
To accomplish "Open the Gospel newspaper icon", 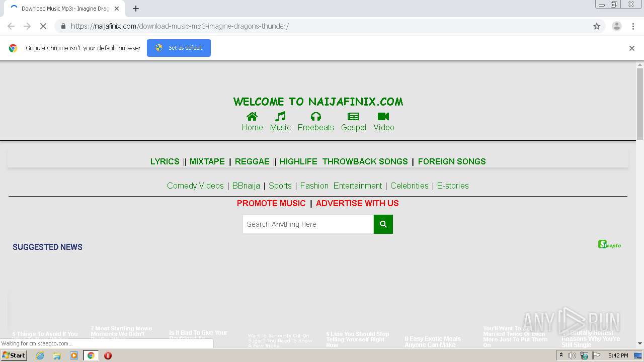I will (x=353, y=117).
